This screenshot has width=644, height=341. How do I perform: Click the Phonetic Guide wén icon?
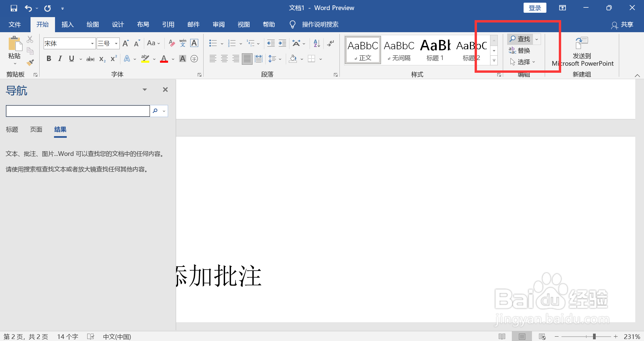point(183,43)
